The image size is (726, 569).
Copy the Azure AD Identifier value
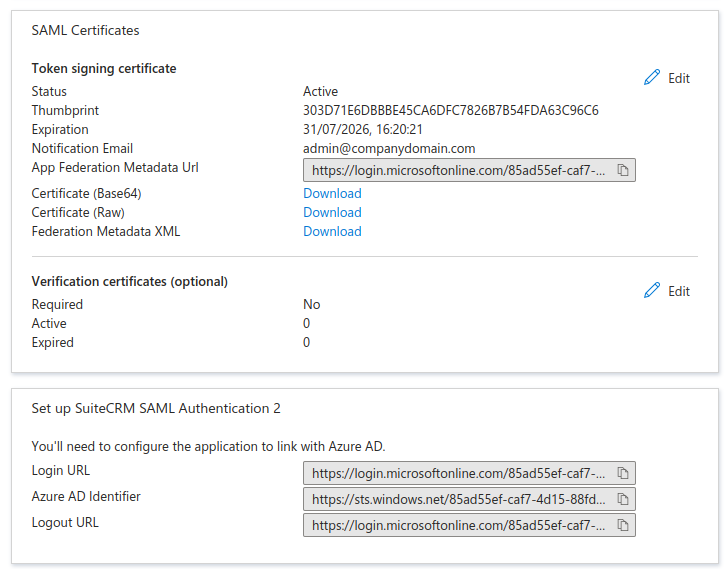point(623,499)
